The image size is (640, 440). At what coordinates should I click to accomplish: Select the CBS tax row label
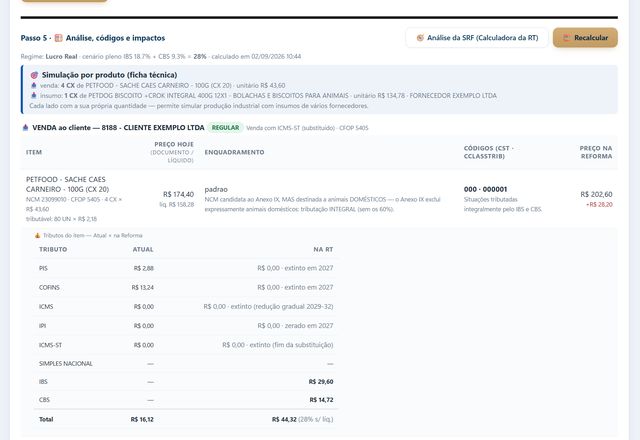point(44,400)
